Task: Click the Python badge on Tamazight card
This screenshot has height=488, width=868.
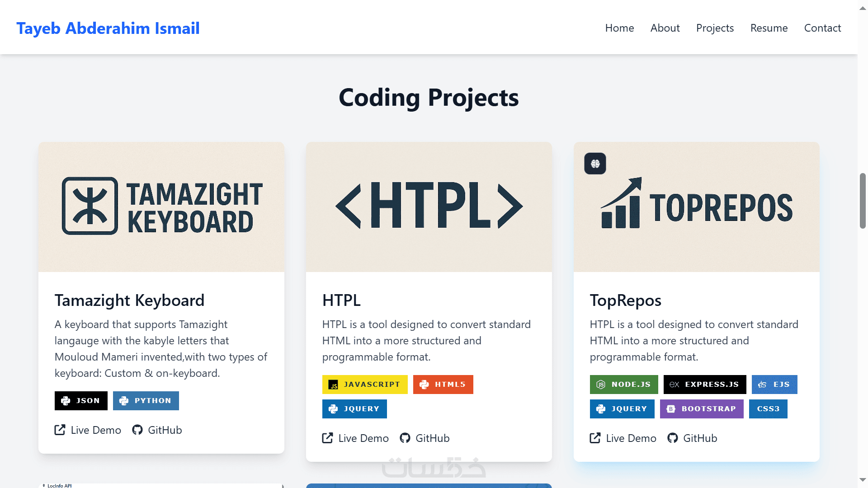Action: point(146,401)
